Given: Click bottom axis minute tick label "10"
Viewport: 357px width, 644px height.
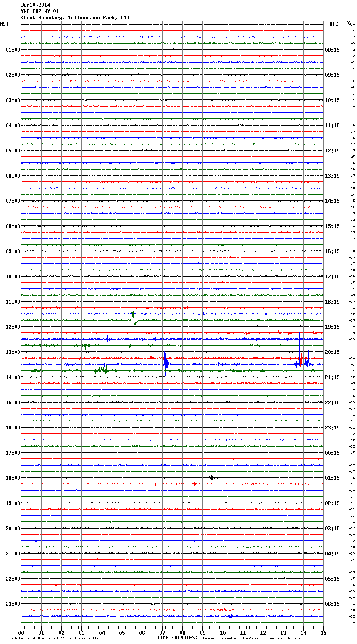Looking at the screenshot, I should click(x=223, y=633).
